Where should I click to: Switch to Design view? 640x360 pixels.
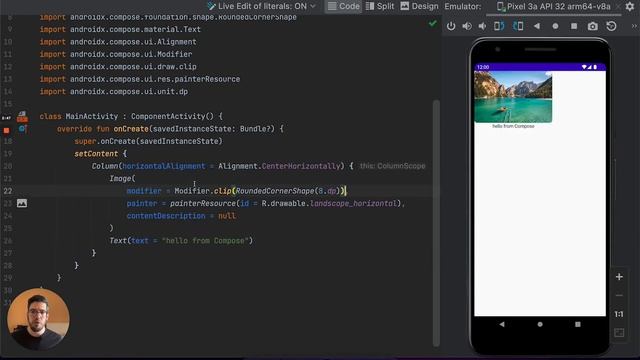(x=419, y=6)
